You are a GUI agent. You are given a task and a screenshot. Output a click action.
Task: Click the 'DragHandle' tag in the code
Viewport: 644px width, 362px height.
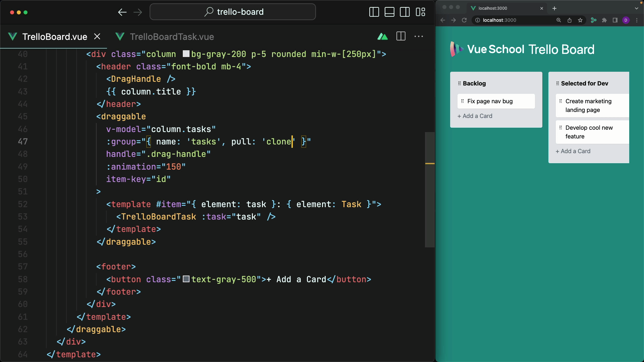[x=136, y=79]
